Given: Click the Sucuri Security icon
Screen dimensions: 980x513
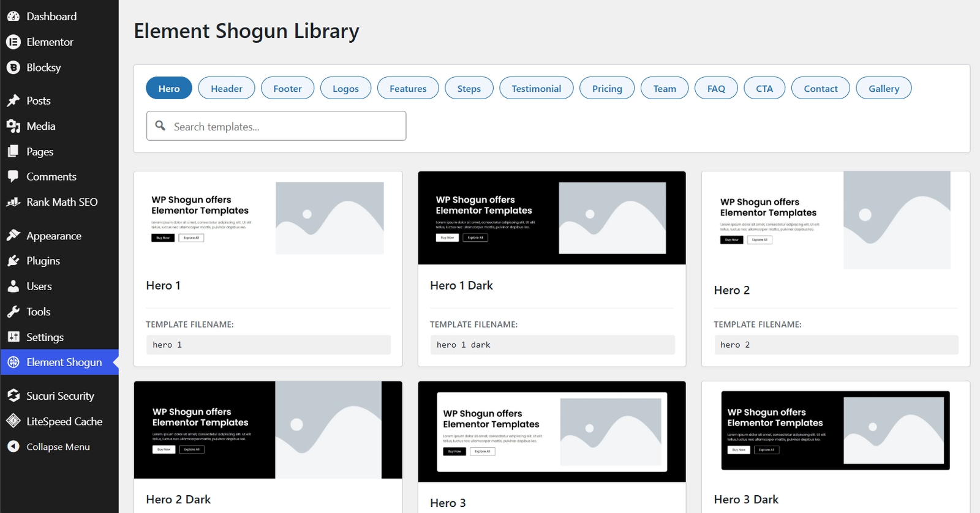Looking at the screenshot, I should (13, 395).
